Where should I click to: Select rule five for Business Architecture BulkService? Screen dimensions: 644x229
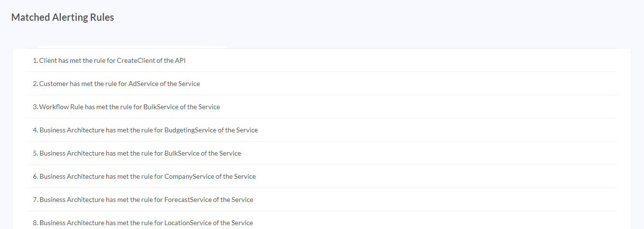pos(322,153)
